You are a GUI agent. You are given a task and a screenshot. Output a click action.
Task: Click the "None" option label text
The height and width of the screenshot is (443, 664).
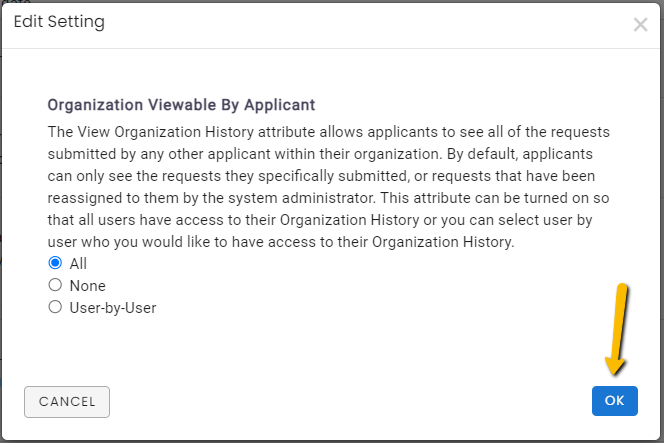point(88,285)
